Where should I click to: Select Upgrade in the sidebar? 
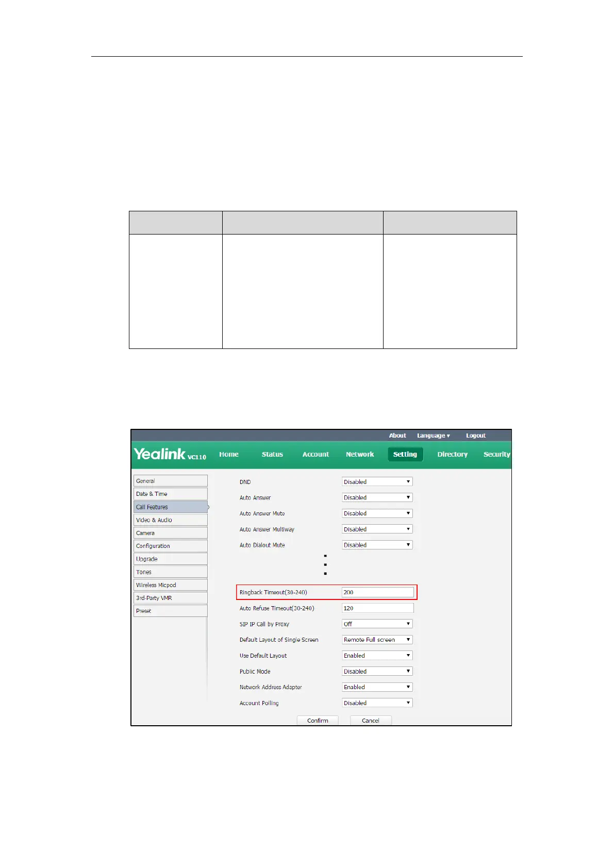(171, 559)
